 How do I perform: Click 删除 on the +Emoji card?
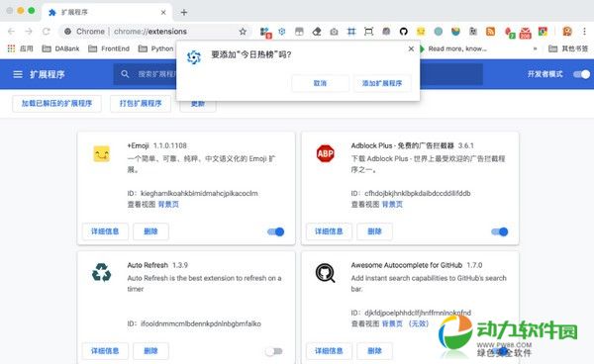pos(150,231)
